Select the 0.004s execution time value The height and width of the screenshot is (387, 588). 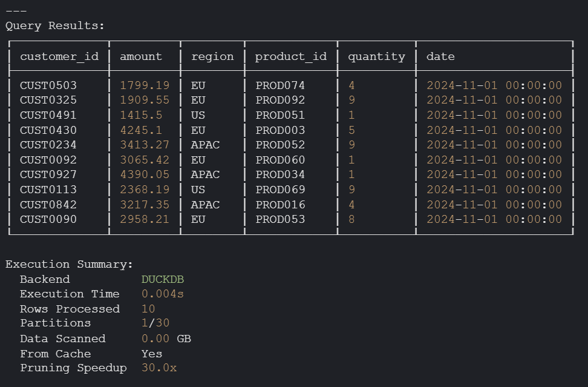(162, 294)
